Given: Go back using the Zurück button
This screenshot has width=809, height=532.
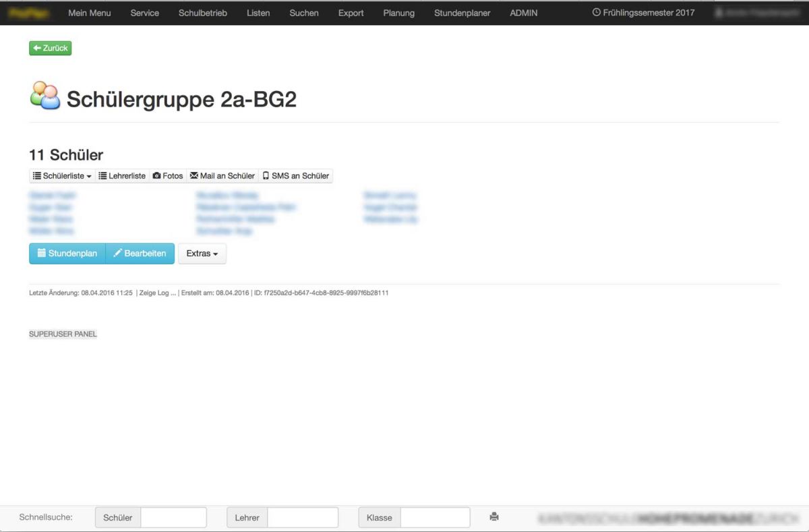Looking at the screenshot, I should click(50, 49).
